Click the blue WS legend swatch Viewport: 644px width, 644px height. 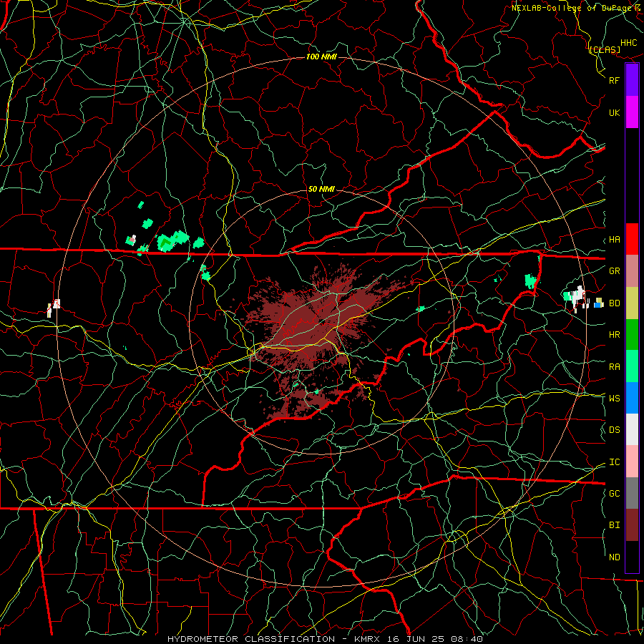click(632, 398)
